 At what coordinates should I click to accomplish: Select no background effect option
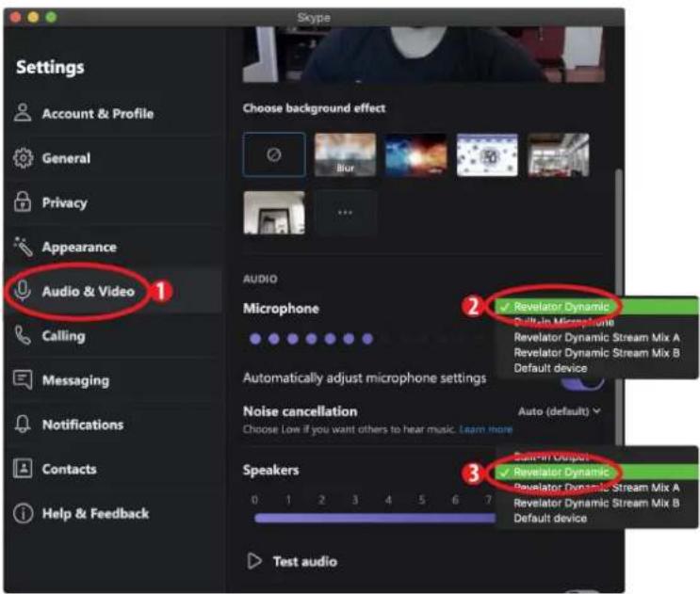tap(274, 154)
